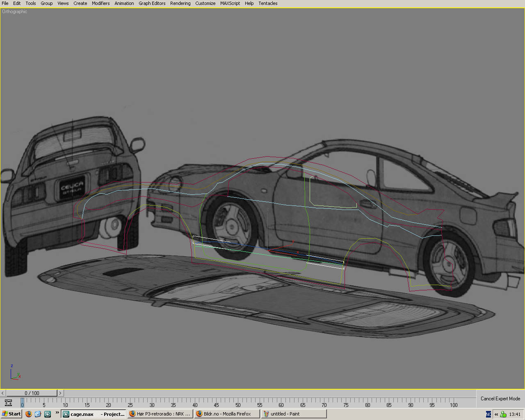Click the middle Quick Launch icon

pyautogui.click(x=38, y=414)
